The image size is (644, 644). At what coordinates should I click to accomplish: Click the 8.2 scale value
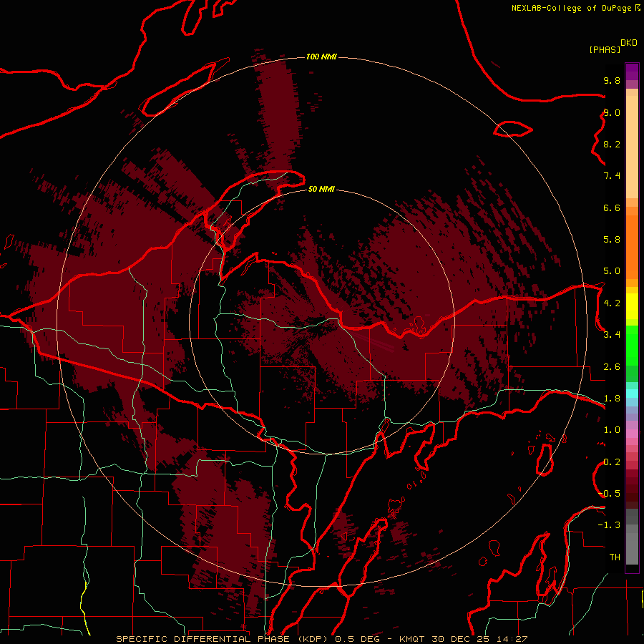612,144
